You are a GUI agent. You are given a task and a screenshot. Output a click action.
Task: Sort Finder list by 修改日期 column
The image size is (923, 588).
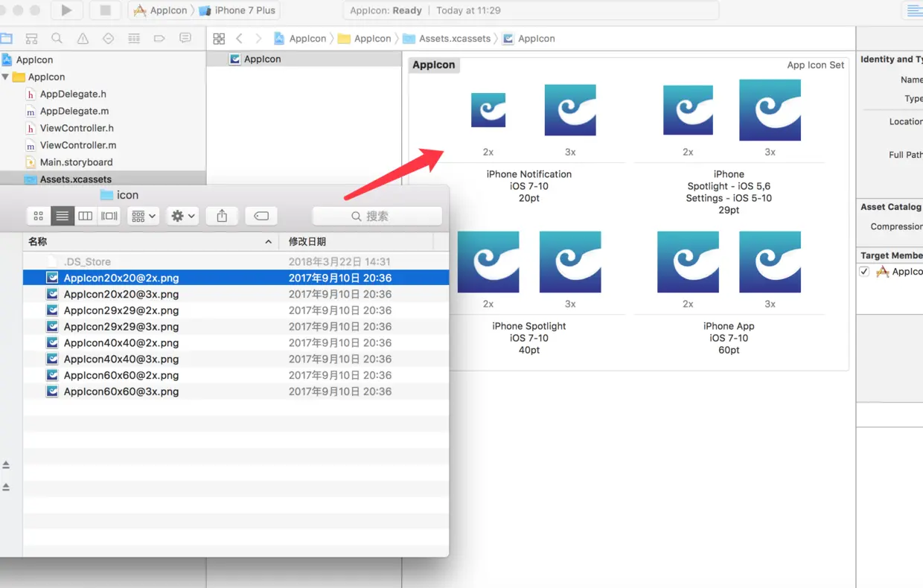356,241
